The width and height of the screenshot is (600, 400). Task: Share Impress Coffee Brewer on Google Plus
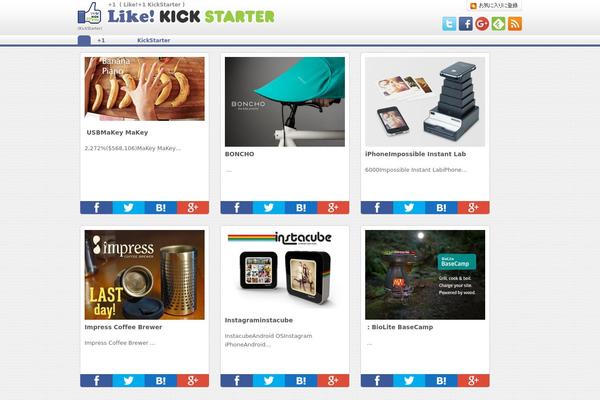click(x=193, y=380)
